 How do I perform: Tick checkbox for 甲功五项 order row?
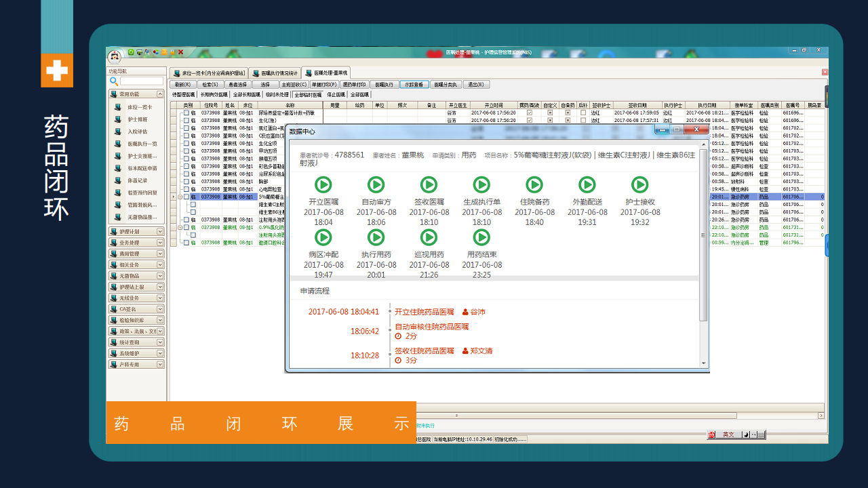pyautogui.click(x=185, y=150)
